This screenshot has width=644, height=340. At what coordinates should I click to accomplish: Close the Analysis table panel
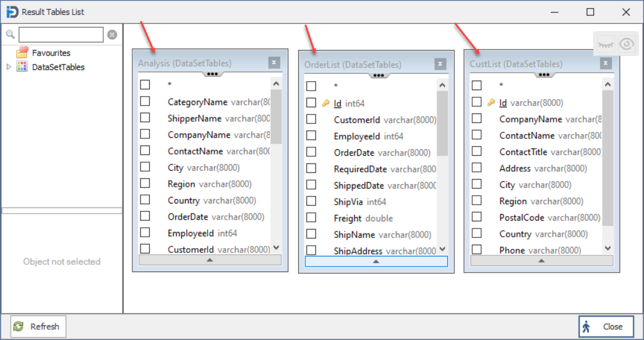274,63
